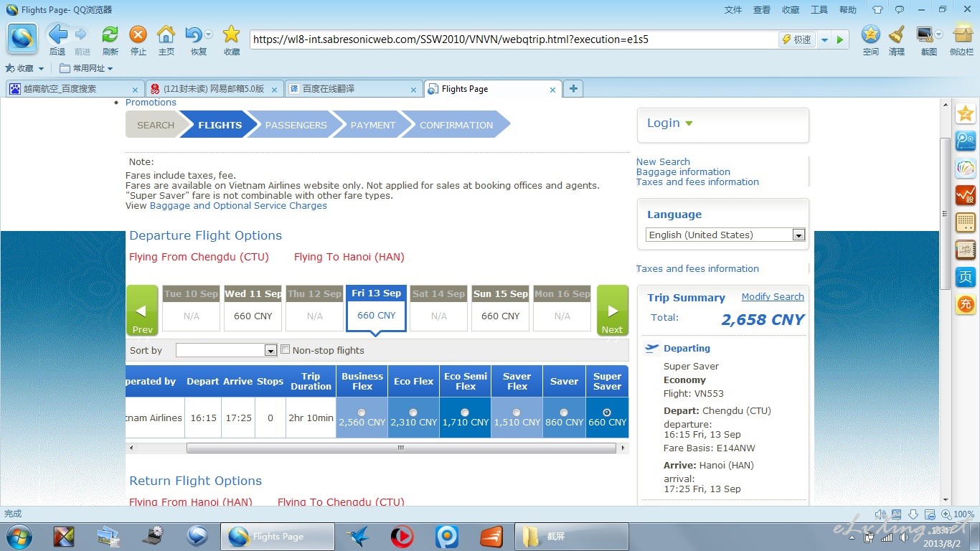Screen dimensions: 980x551
Task: Close the Flights Page tab
Action: click(x=552, y=90)
